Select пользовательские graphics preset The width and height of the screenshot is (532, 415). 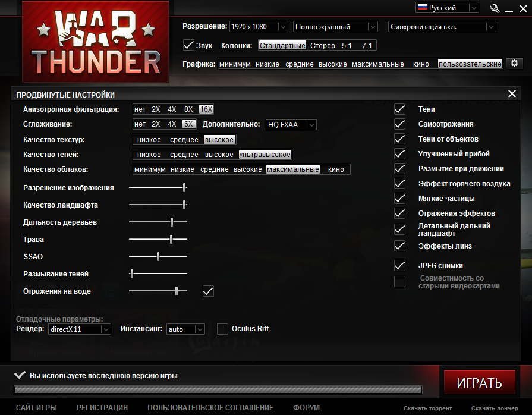coord(470,64)
